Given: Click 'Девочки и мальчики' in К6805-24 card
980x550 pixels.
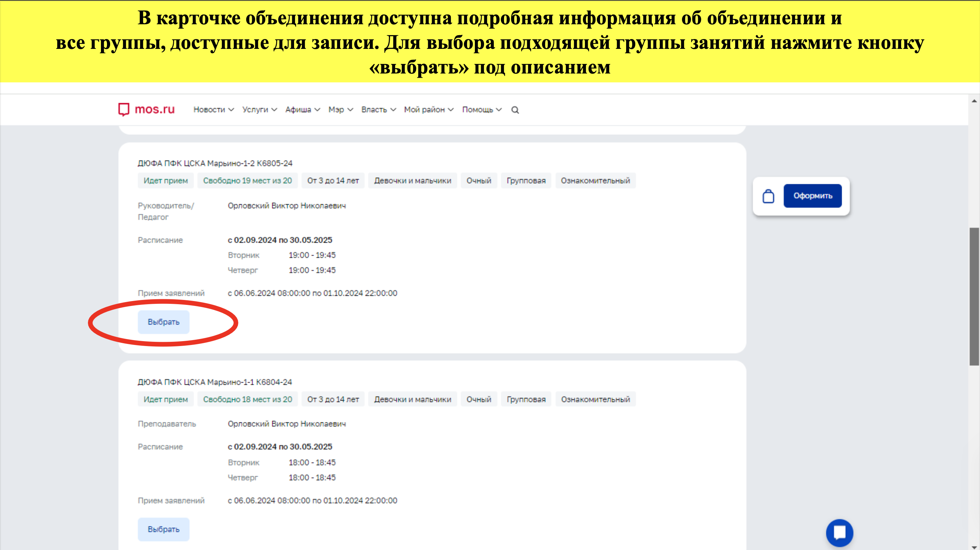Looking at the screenshot, I should tap(412, 181).
